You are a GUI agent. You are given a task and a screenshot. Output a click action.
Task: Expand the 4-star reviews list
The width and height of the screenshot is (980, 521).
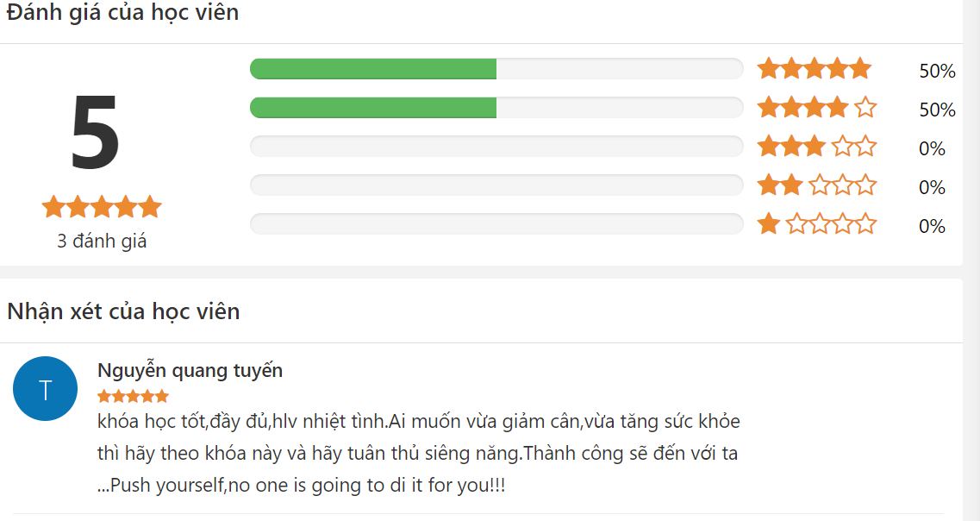tap(496, 107)
